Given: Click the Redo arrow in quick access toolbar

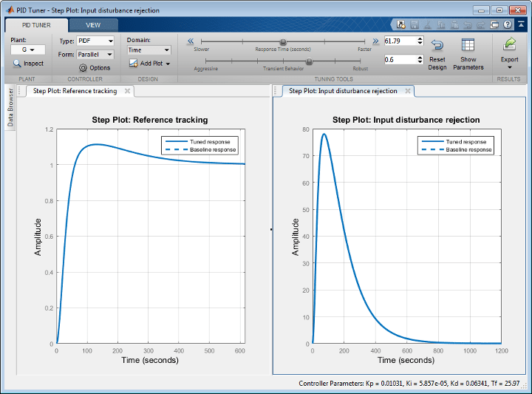Looking at the screenshot, I should point(481,25).
